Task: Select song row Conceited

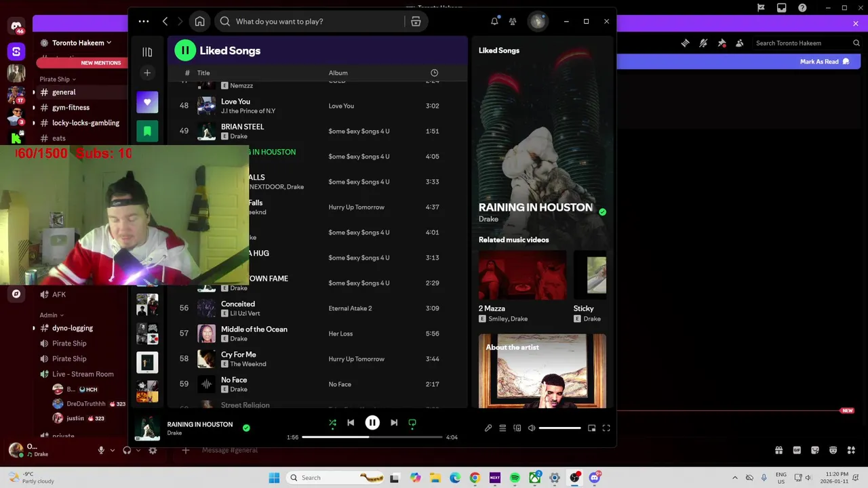Action: point(317,308)
